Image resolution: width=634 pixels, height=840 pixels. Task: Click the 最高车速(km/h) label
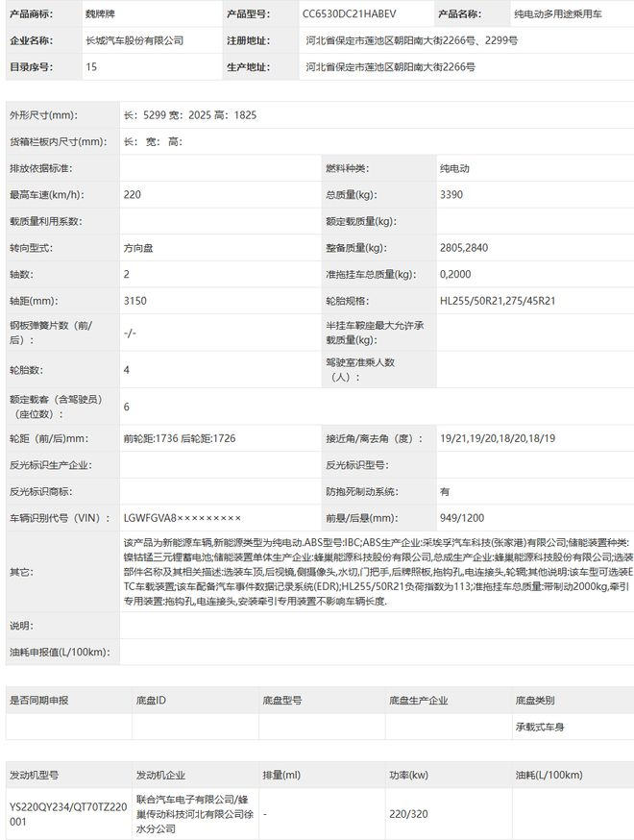pyautogui.click(x=46, y=195)
